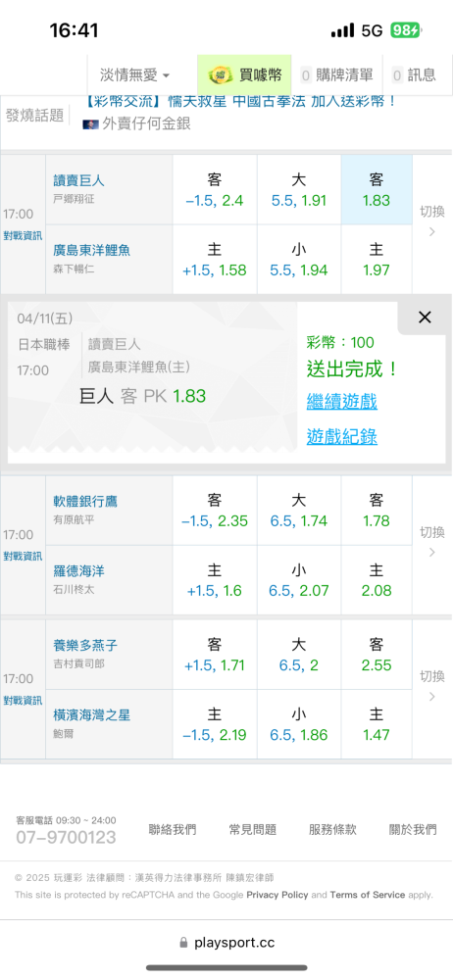This screenshot has width=453, height=980.
Task: Select 客 +1.5, 1.71 spread for Swallows
Action: coord(215,655)
